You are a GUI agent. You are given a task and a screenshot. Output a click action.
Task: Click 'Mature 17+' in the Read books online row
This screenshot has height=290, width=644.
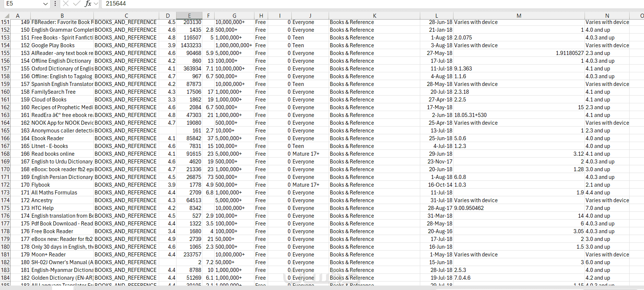(x=310, y=154)
